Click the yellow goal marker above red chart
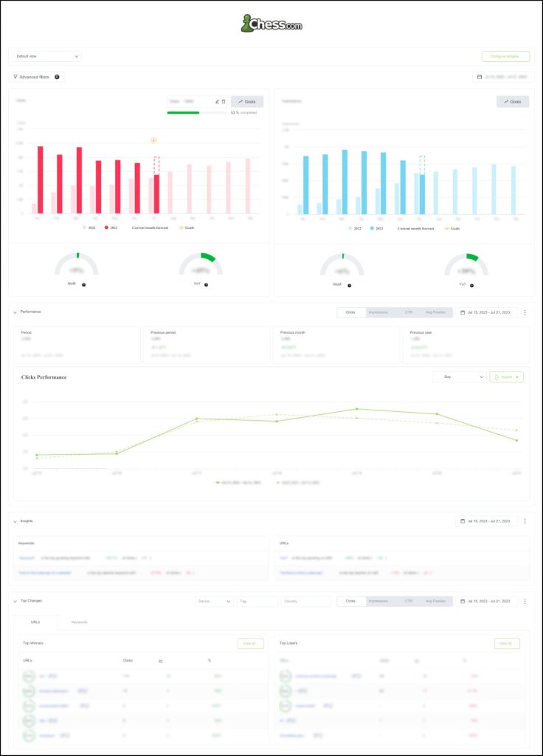This screenshot has width=543, height=756. pos(153,140)
